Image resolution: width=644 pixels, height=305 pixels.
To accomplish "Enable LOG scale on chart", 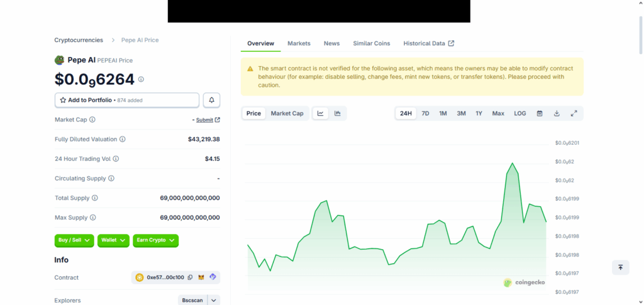I will 520,113.
